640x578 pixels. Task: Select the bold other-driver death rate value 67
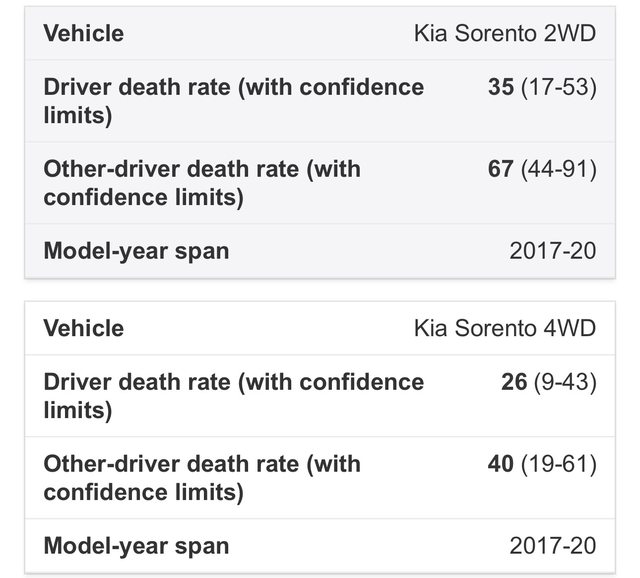click(x=501, y=169)
